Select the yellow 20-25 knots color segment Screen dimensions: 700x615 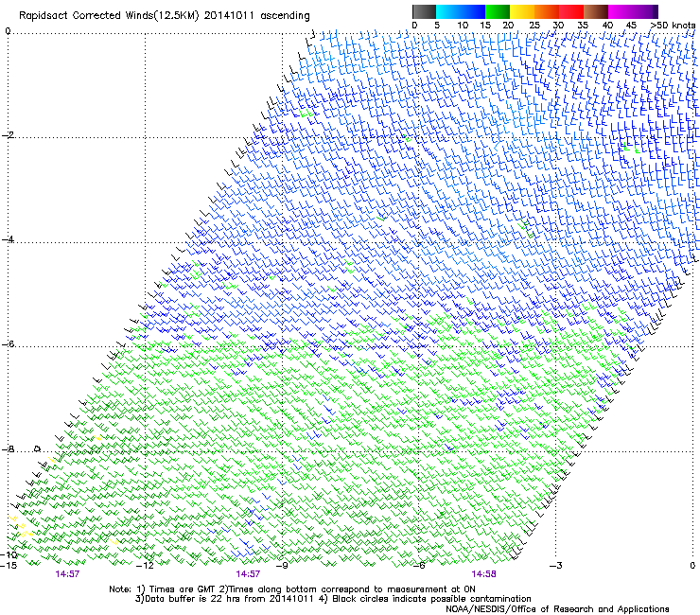[x=522, y=11]
